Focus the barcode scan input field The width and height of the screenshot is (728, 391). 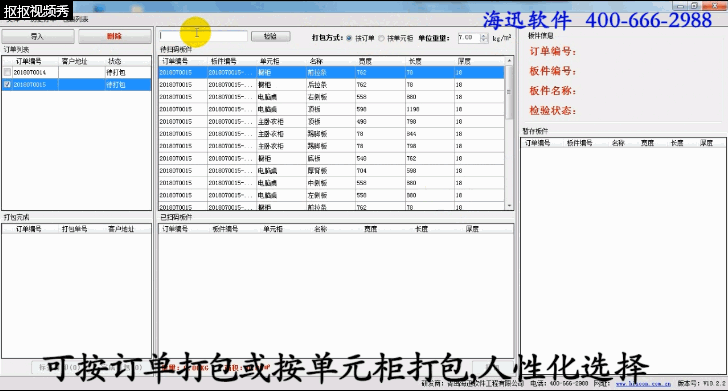pos(203,36)
